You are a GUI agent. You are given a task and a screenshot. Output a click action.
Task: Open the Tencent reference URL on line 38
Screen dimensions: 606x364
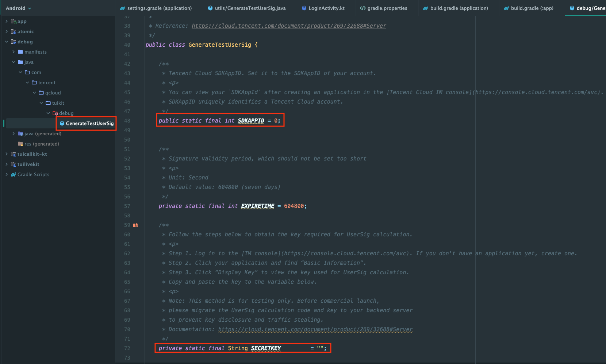pos(289,26)
